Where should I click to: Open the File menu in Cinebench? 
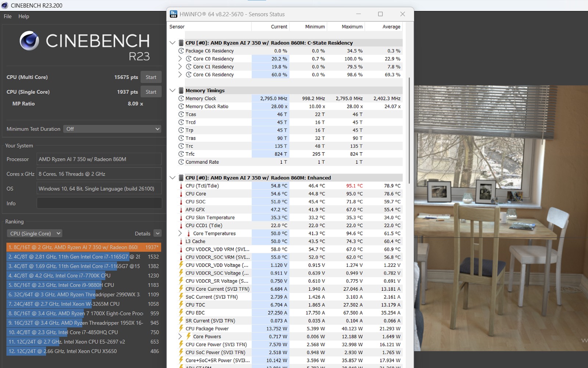click(x=8, y=17)
